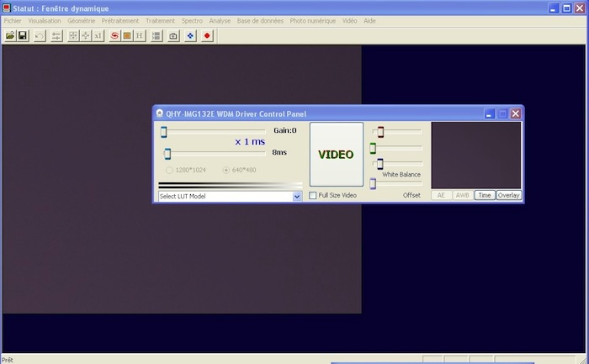Open the Géométrie menu
The image size is (589, 364).
[x=82, y=21]
